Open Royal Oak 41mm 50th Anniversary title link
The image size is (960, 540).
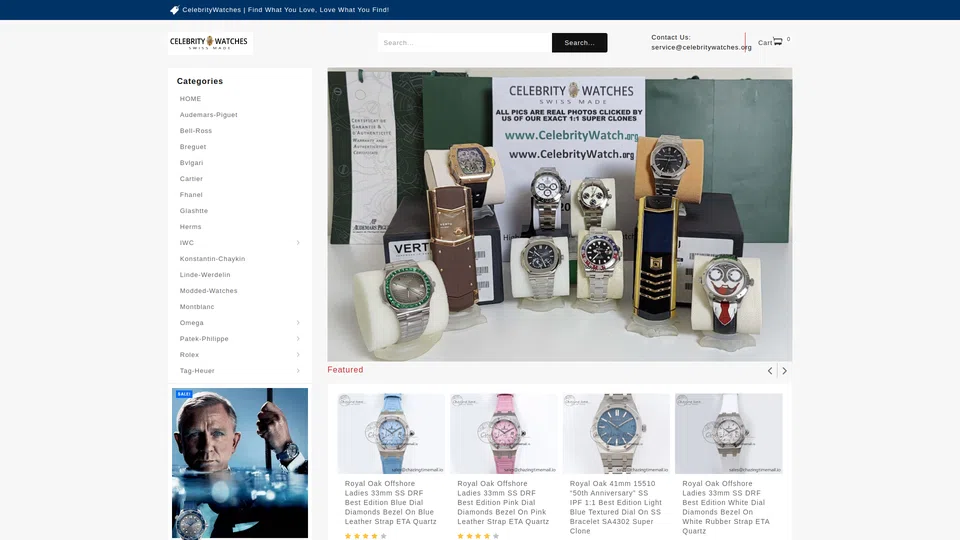[615, 507]
